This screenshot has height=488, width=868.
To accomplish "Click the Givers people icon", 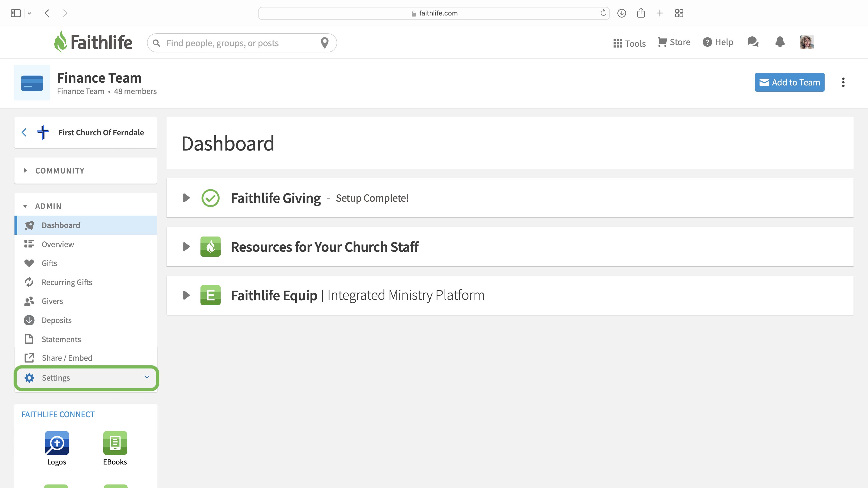I will 29,301.
